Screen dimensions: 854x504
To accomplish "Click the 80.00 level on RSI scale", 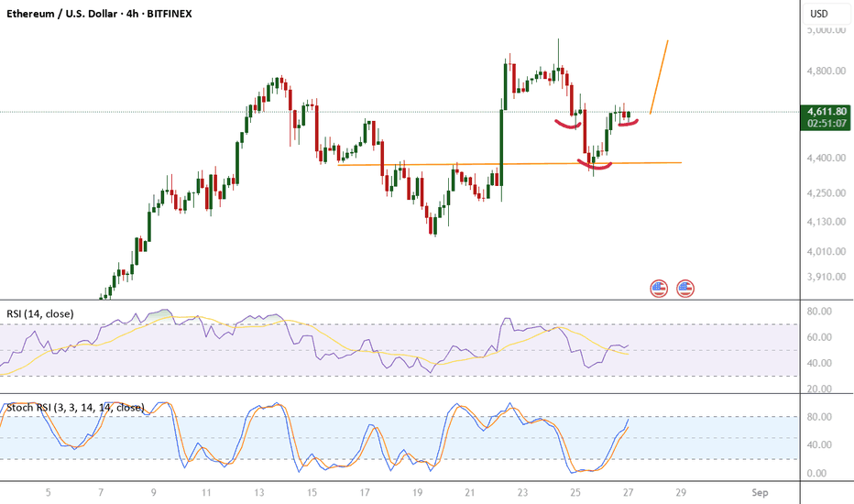I will [x=819, y=312].
